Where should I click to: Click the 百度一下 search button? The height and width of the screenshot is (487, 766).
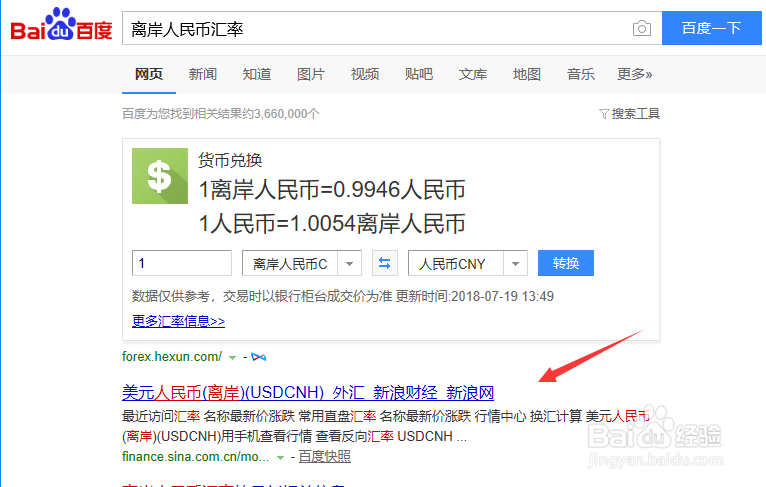711,28
